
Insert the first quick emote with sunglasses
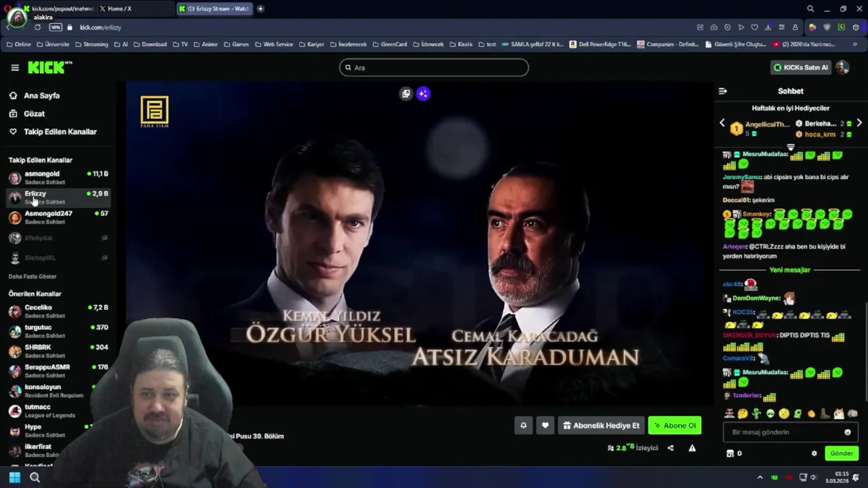click(x=729, y=413)
